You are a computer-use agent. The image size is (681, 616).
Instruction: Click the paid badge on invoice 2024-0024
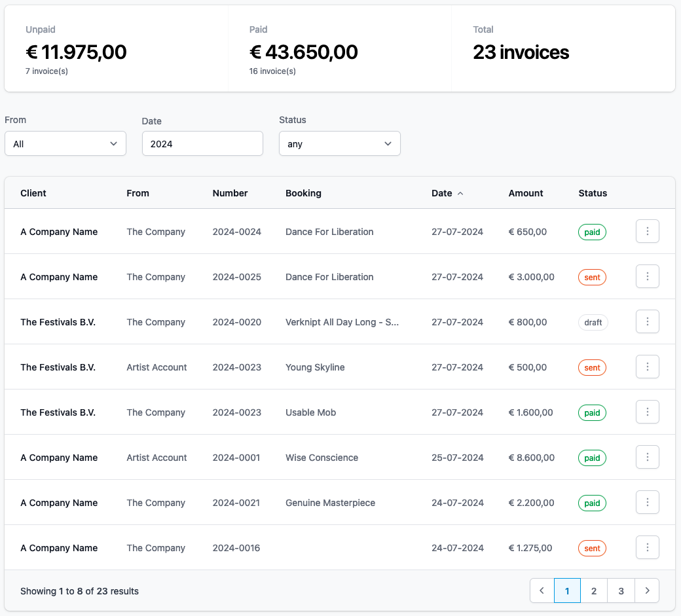pos(592,231)
